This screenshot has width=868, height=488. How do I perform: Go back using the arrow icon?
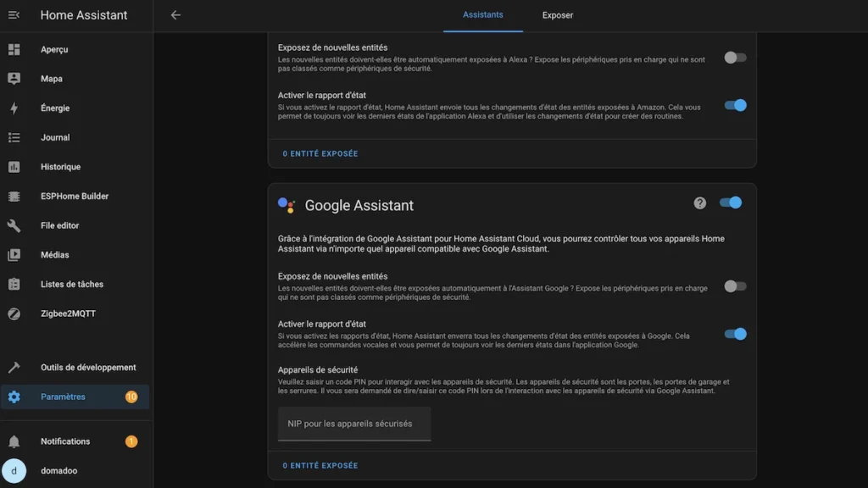[175, 14]
